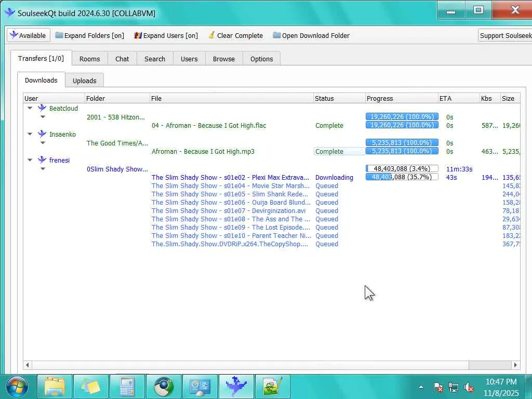
Task: Go to the Browse tab
Action: coord(224,59)
